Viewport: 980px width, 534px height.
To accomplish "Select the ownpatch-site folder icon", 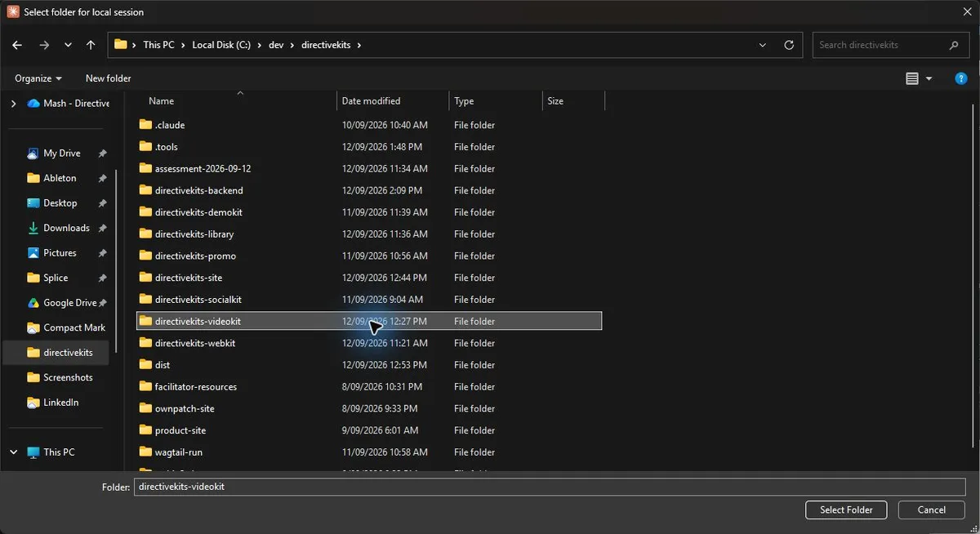I will point(146,408).
